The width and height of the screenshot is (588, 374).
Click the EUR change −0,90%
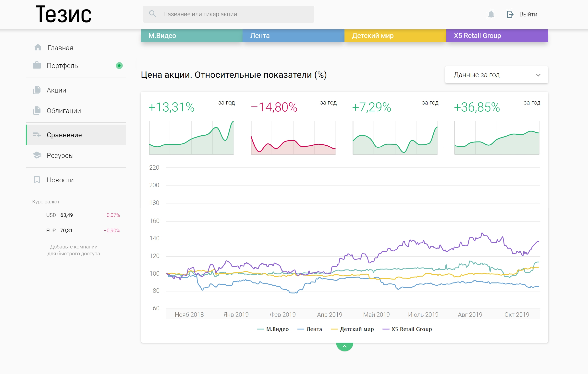pos(111,230)
